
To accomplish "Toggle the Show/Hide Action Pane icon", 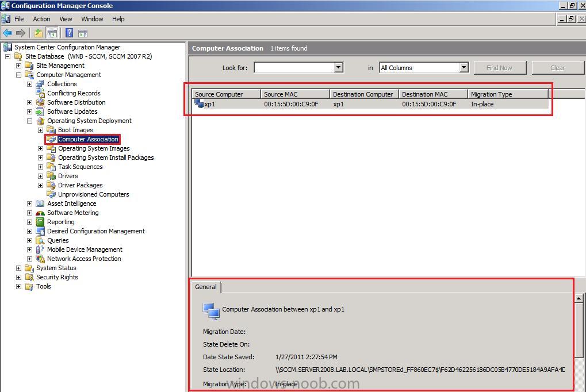I will point(83,33).
